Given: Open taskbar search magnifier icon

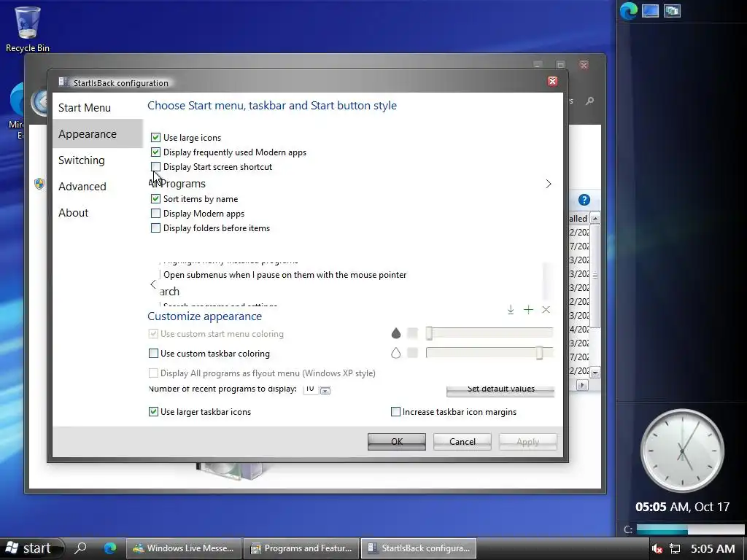Looking at the screenshot, I should tap(80, 548).
